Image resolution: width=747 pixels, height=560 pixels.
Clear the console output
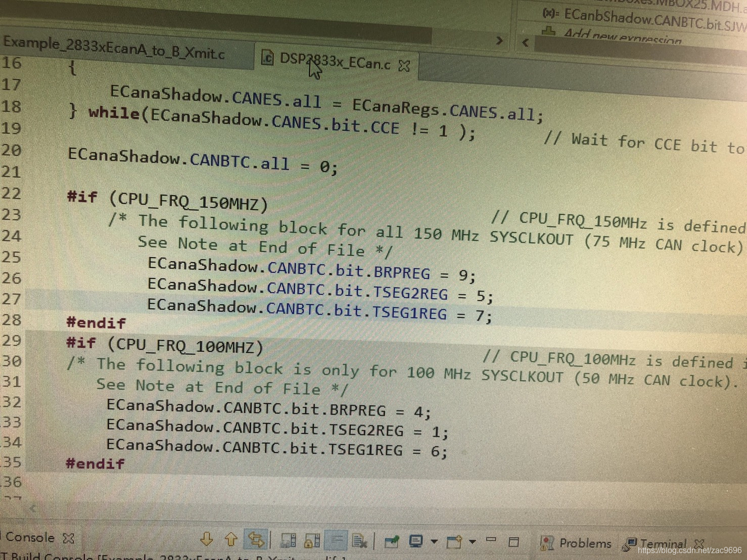[359, 541]
